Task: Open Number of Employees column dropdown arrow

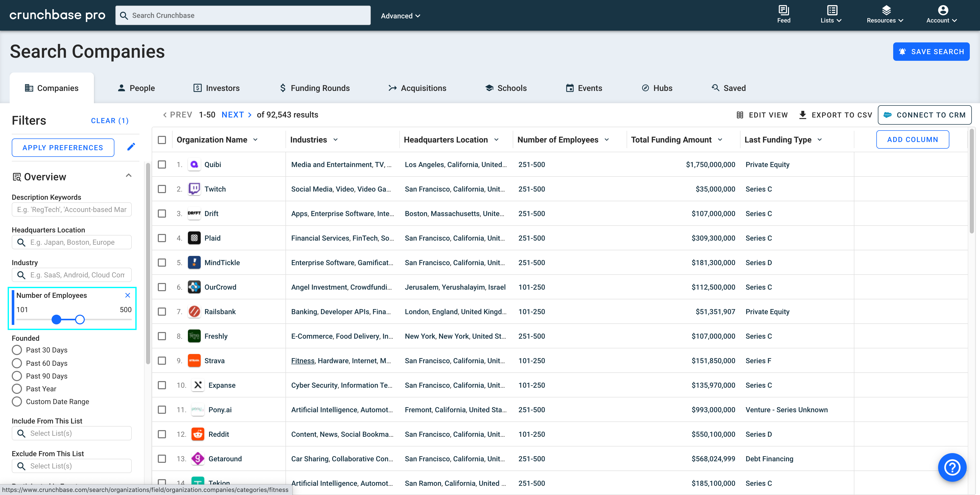Action: pyautogui.click(x=607, y=140)
